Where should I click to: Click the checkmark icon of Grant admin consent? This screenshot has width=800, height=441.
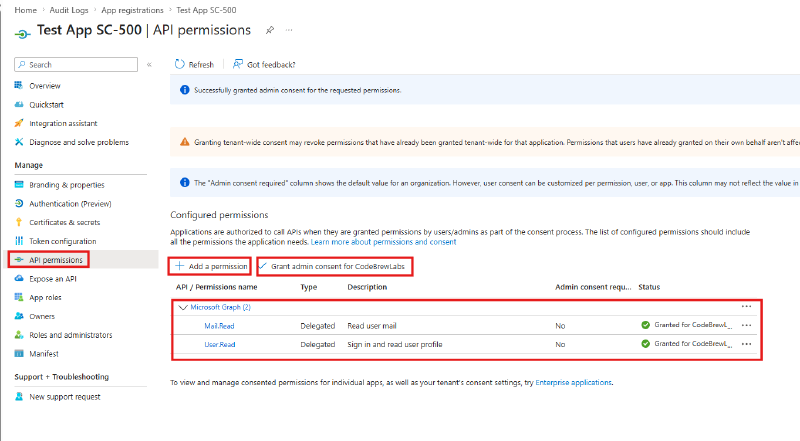pyautogui.click(x=263, y=266)
